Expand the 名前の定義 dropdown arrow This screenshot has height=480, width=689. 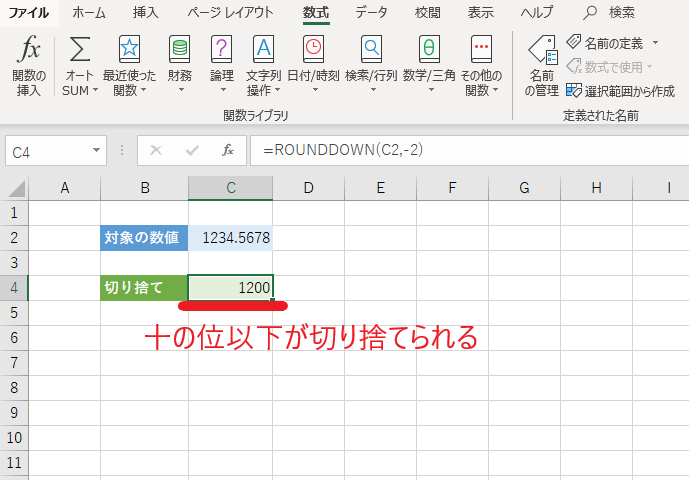click(x=655, y=43)
